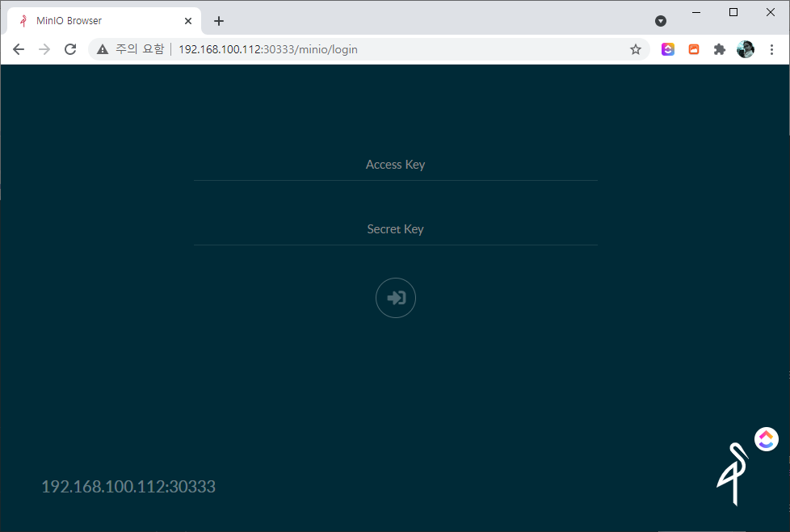Open a new tab with plus button
The width and height of the screenshot is (790, 532).
point(219,21)
